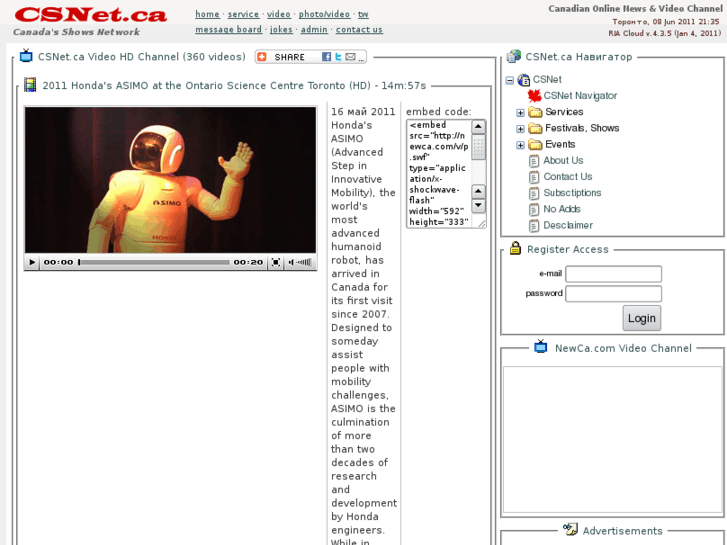
Task: Open the jokes link
Action: point(281,29)
